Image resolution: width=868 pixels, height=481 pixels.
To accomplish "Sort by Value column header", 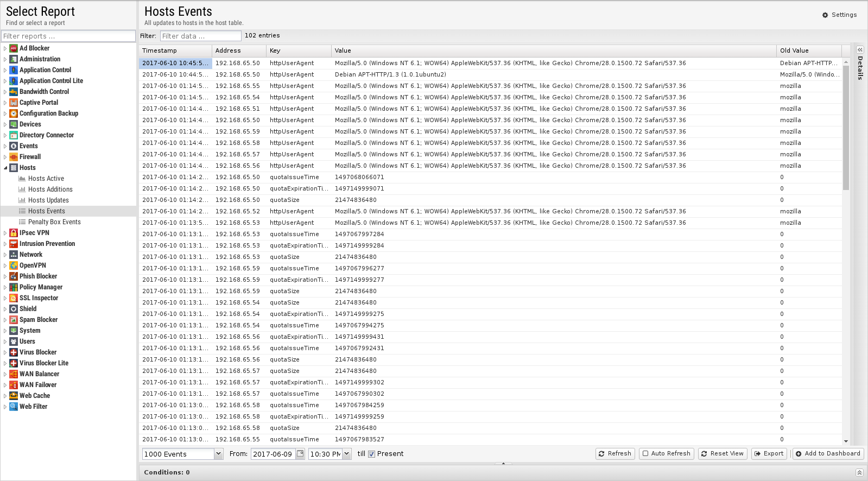I will [x=554, y=50].
